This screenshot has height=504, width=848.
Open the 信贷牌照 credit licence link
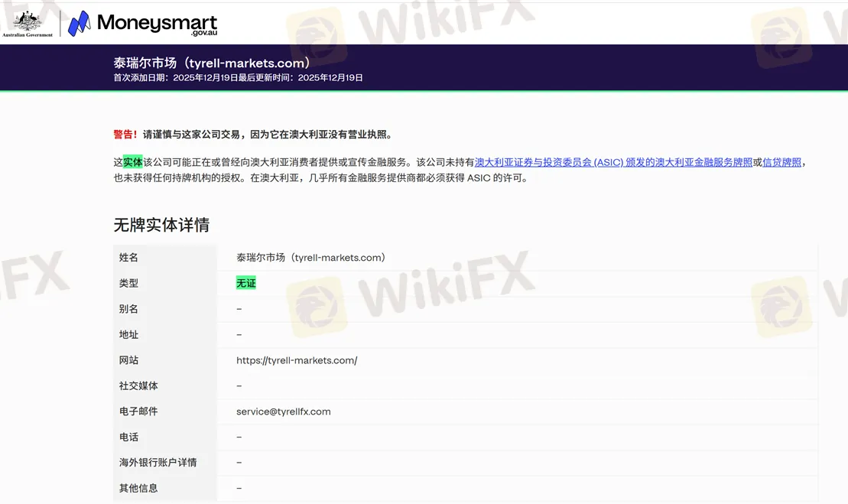[x=781, y=162]
